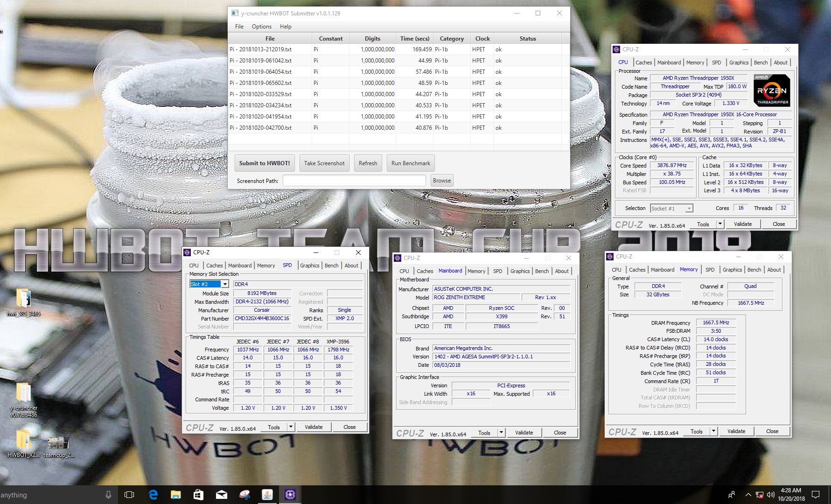Open the Action Center notifications icon
This screenshot has width=831, height=504.
click(x=815, y=495)
